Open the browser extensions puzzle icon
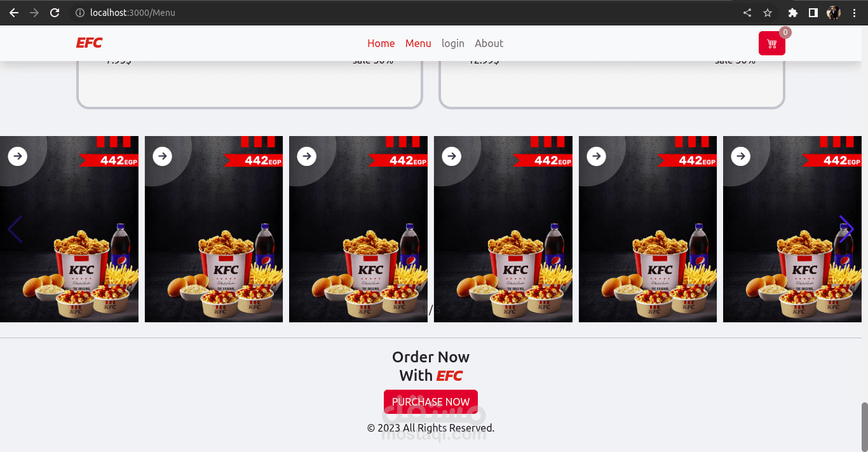868x452 pixels. pyautogui.click(x=792, y=13)
